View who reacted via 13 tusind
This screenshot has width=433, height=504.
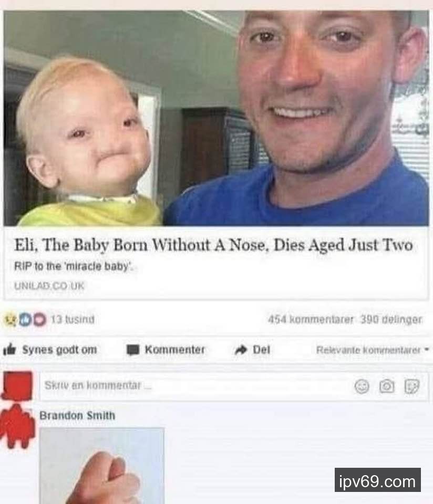pos(73,320)
